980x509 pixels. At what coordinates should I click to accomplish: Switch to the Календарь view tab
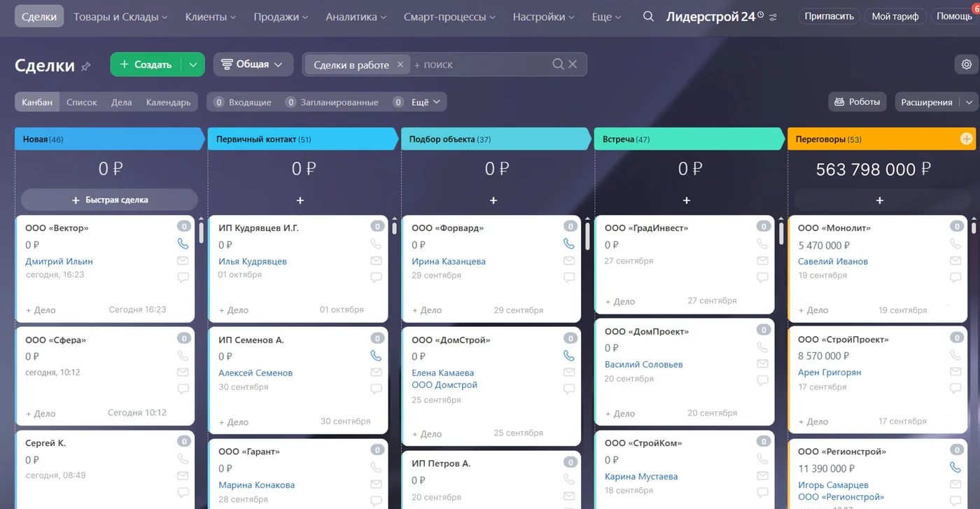point(168,102)
